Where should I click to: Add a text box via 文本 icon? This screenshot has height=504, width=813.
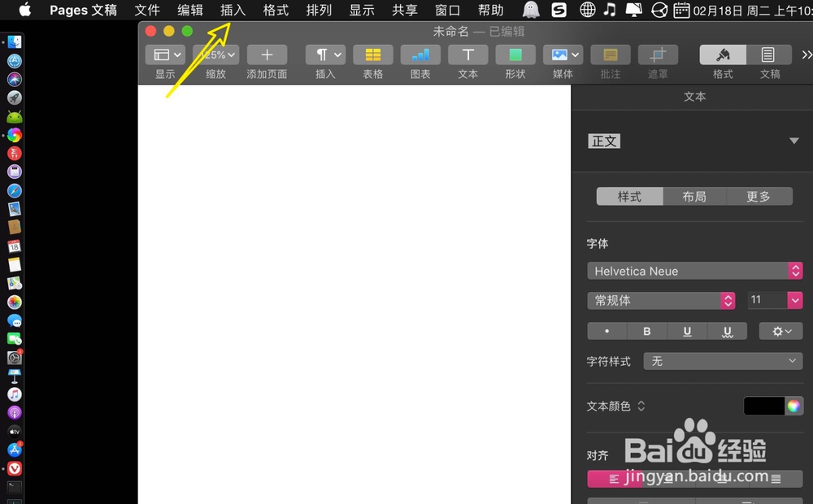[x=467, y=55]
